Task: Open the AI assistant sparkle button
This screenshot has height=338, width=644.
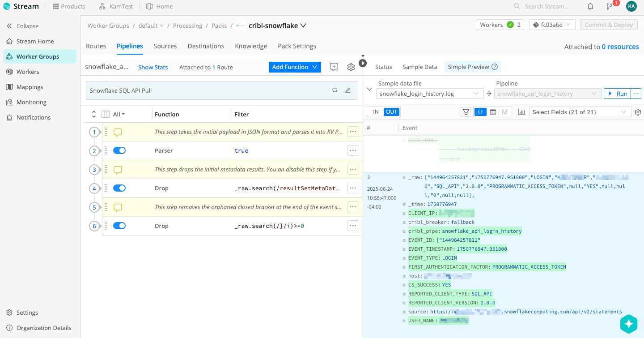Action: pos(628,324)
